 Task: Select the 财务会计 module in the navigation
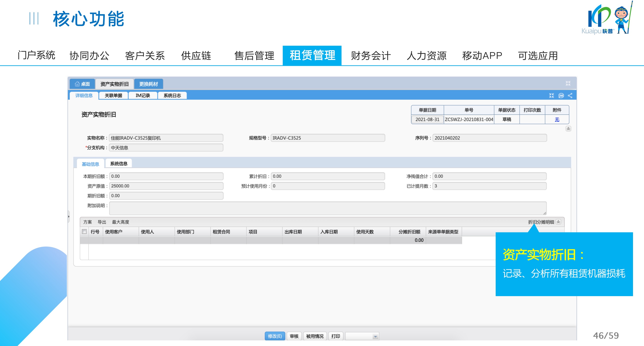370,55
